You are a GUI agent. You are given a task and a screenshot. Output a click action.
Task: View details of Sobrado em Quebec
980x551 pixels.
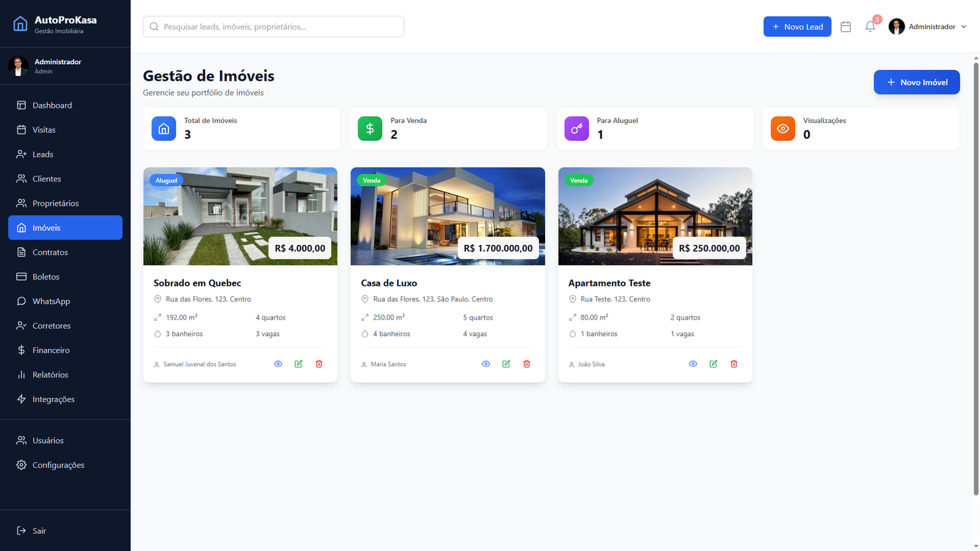[278, 364]
